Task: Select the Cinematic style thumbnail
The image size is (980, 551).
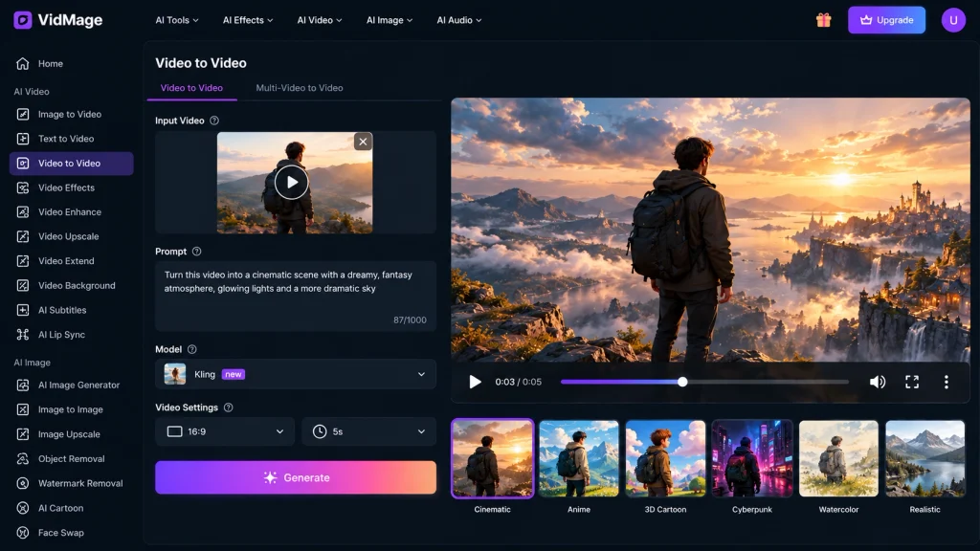Action: coord(493,458)
